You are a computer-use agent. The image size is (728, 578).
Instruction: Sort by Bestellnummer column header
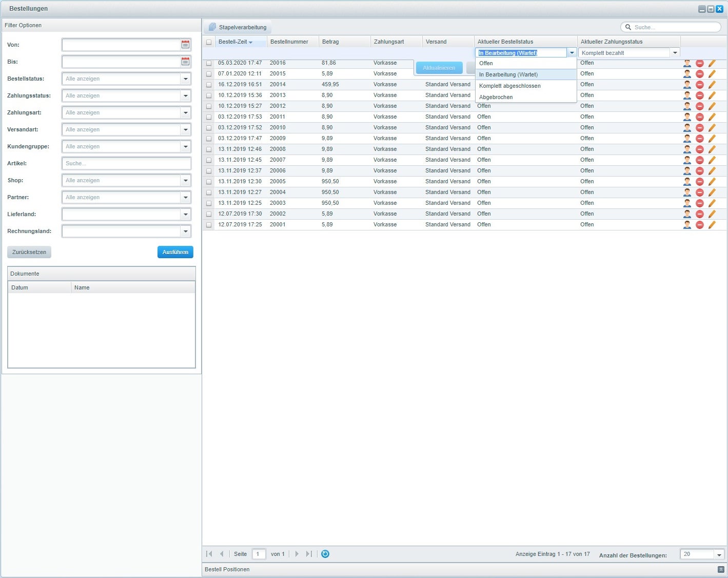point(292,42)
